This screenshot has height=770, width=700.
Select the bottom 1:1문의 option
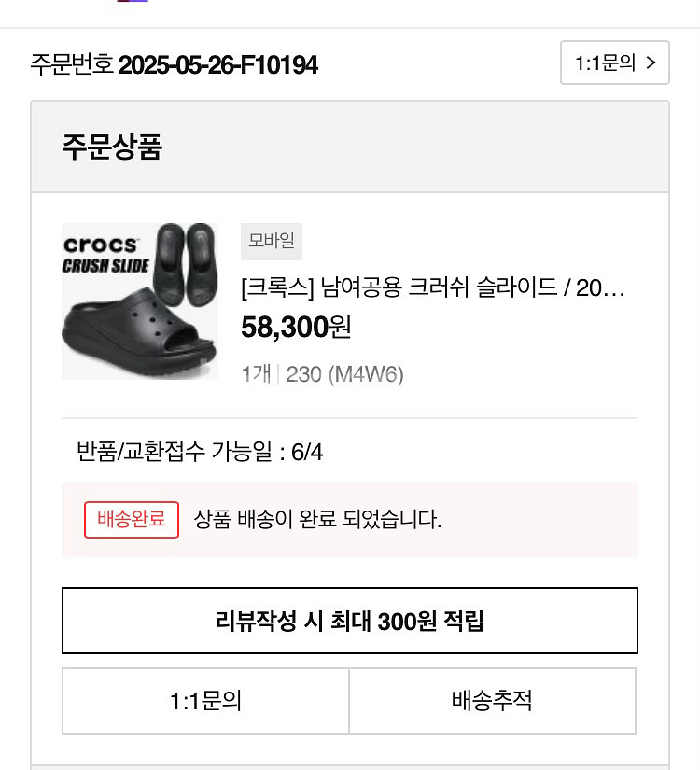205,701
